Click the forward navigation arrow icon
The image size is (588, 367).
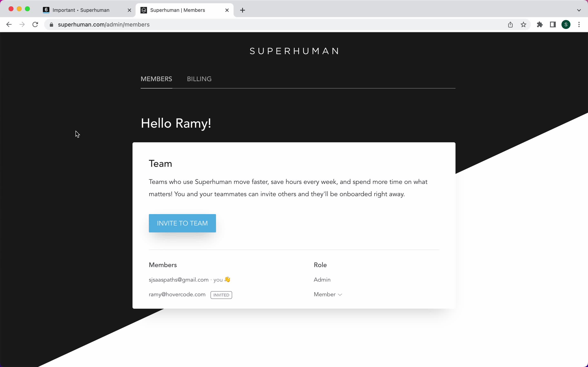[x=22, y=24]
